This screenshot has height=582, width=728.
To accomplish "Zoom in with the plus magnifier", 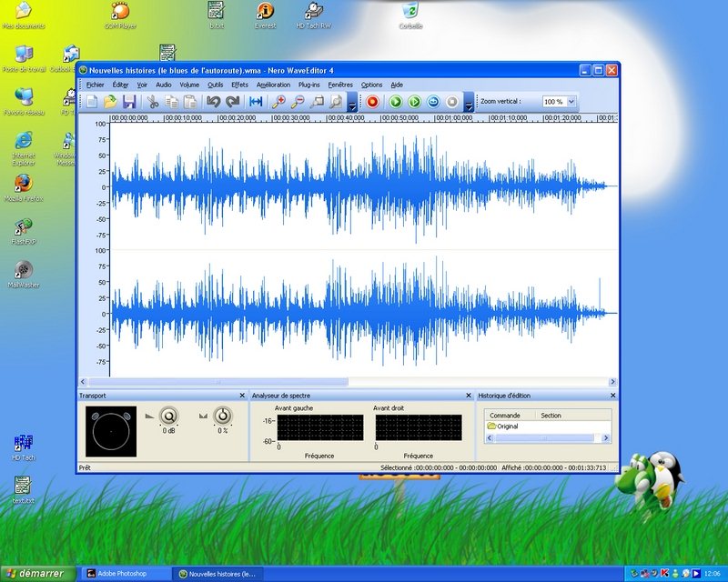I will (278, 102).
